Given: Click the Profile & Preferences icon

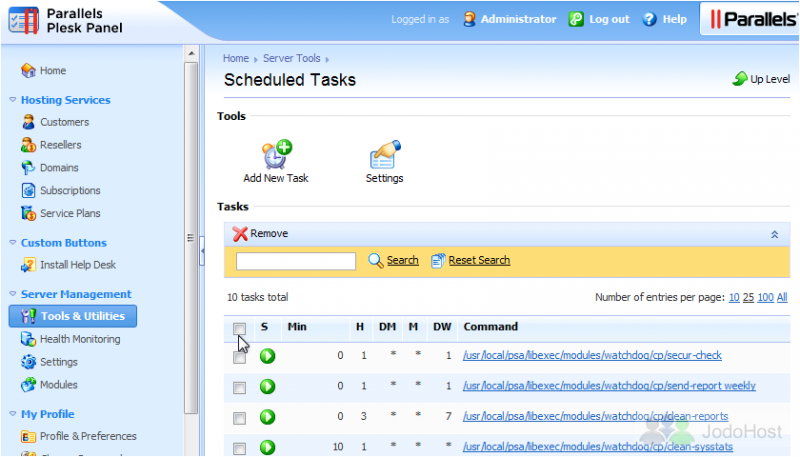Looking at the screenshot, I should (28, 437).
